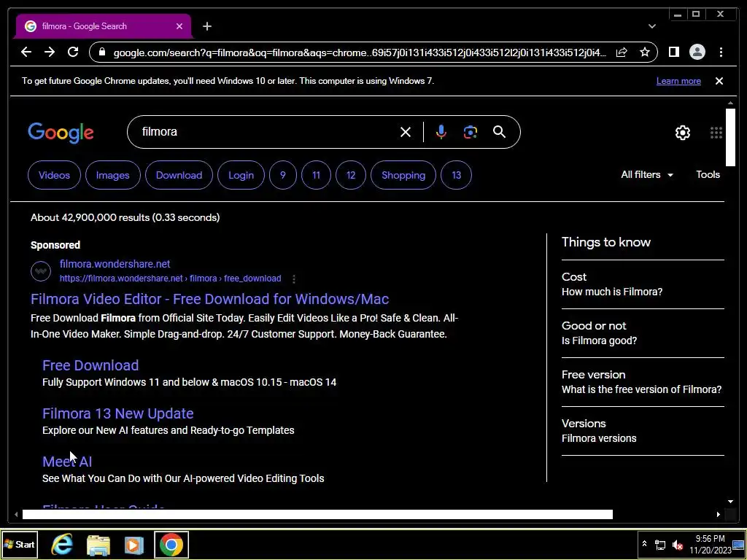
Task: Click the muted volume tray icon
Action: (x=678, y=544)
